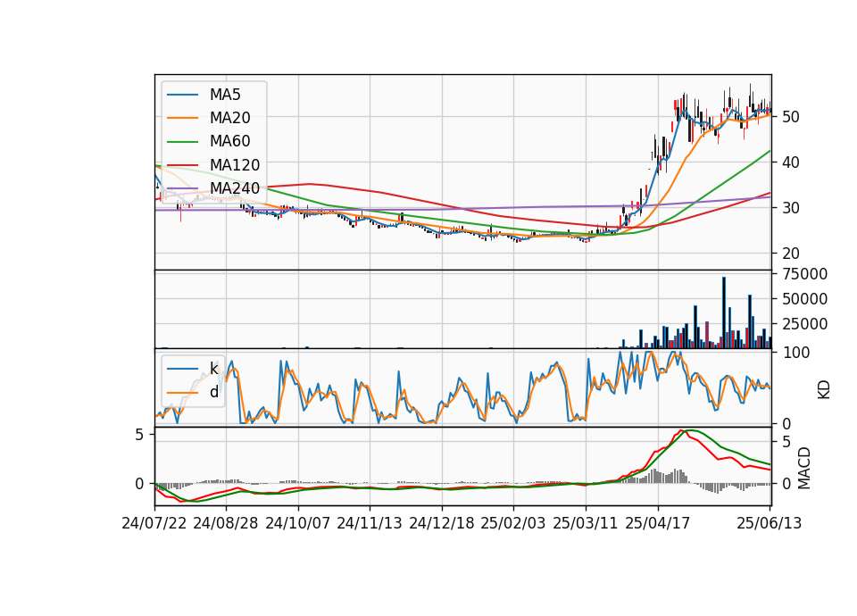Select the volume axis tick 50000
Viewport: 857px width, 616px height.
coord(804,299)
